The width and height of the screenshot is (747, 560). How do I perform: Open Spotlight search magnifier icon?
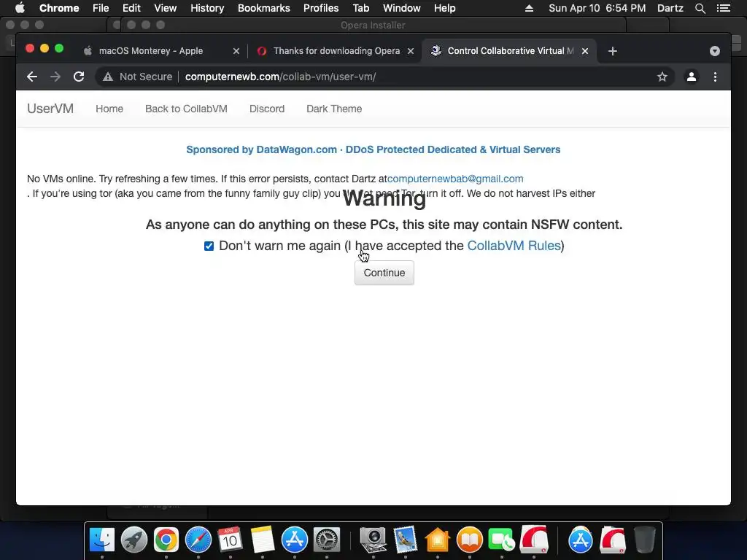pyautogui.click(x=700, y=8)
